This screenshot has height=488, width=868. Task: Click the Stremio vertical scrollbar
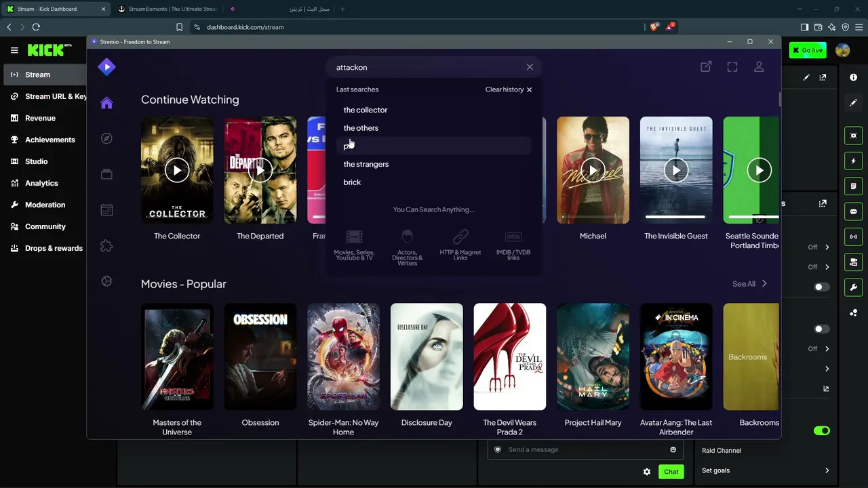(x=779, y=99)
